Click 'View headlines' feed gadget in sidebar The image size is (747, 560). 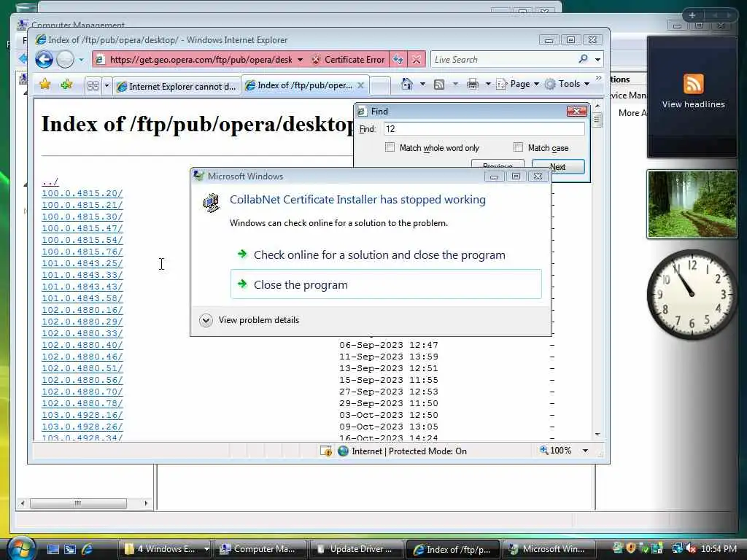point(693,97)
